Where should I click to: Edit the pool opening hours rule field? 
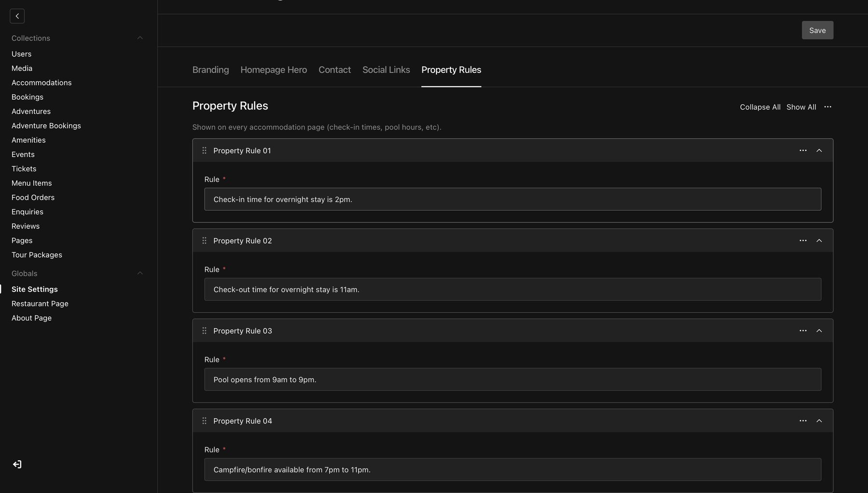click(x=513, y=379)
